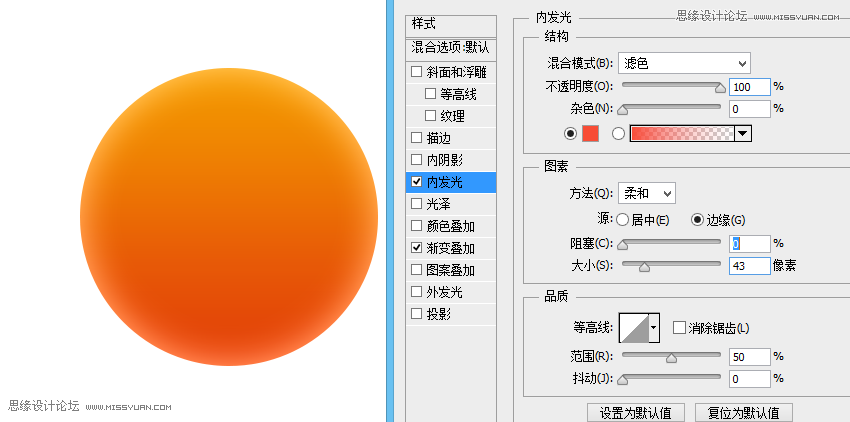
Task: Click the orange sphere on canvas
Action: click(229, 217)
